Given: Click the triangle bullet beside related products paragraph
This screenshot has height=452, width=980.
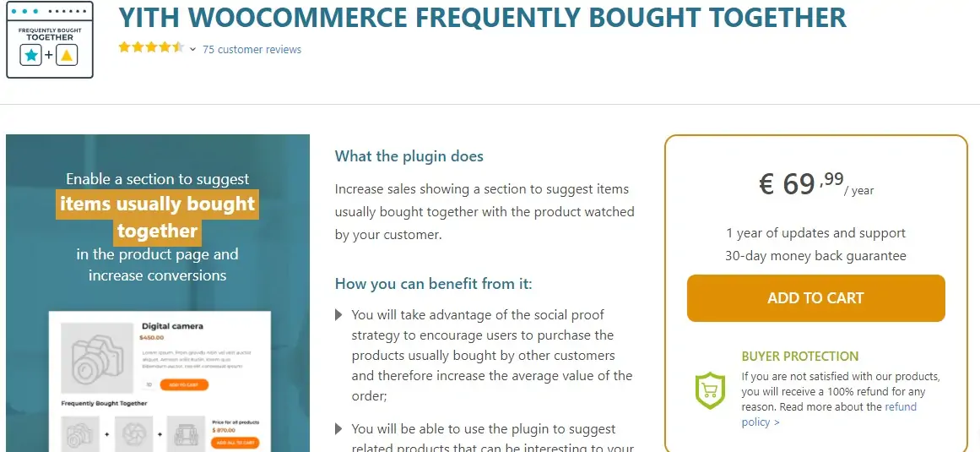Looking at the screenshot, I should pos(339,429).
